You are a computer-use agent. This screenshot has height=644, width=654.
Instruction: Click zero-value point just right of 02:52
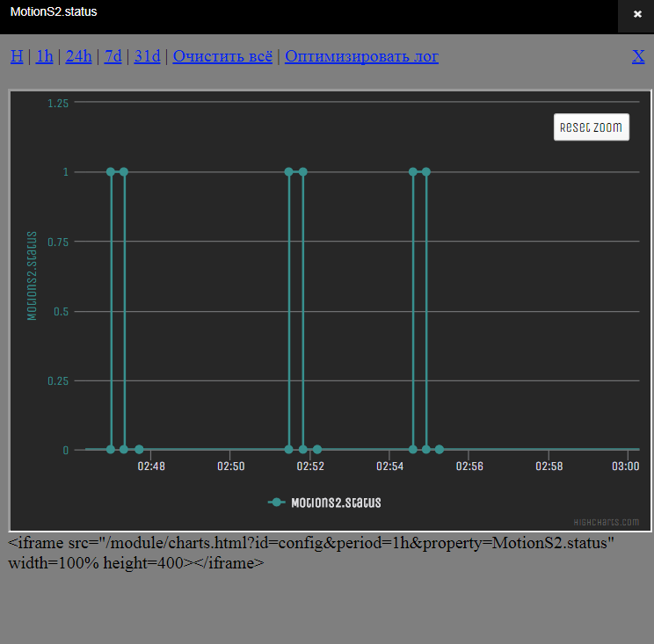coord(316,449)
